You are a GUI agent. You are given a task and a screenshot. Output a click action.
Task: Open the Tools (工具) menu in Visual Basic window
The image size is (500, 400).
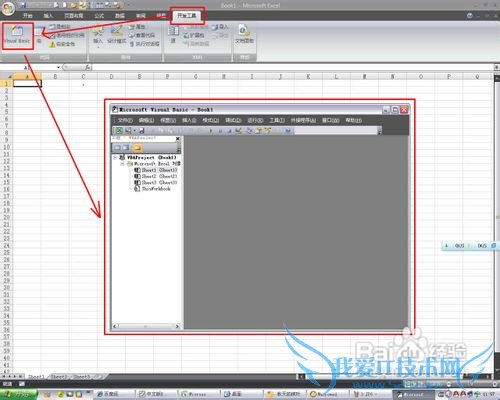click(x=277, y=120)
